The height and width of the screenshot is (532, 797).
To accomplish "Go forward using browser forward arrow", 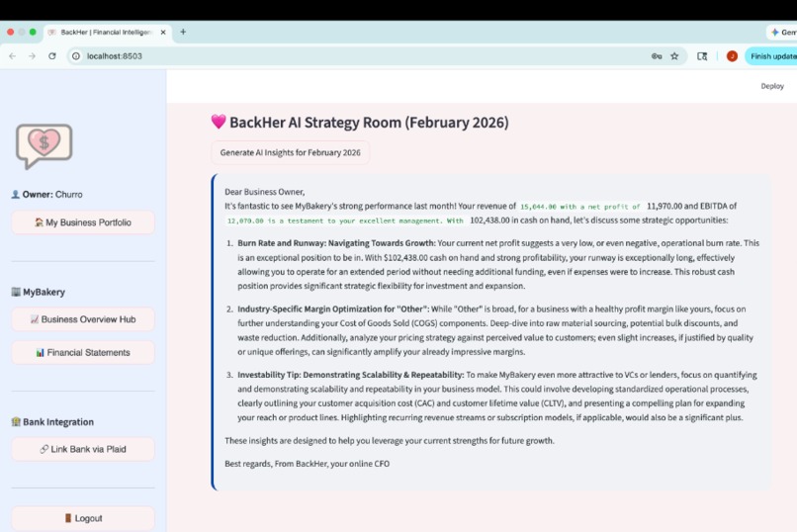I will (32, 56).
